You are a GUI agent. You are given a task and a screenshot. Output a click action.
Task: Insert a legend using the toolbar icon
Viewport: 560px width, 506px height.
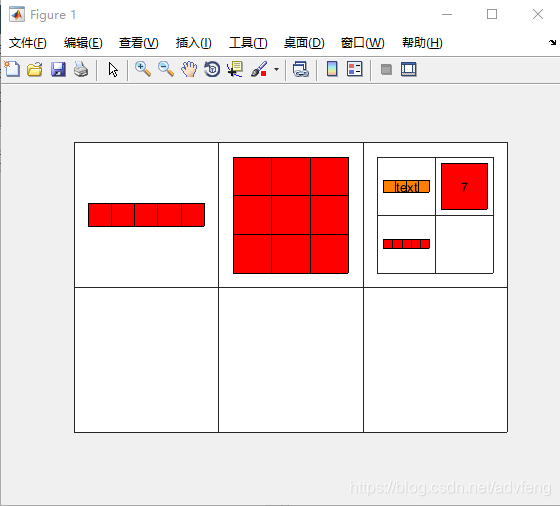(355, 69)
